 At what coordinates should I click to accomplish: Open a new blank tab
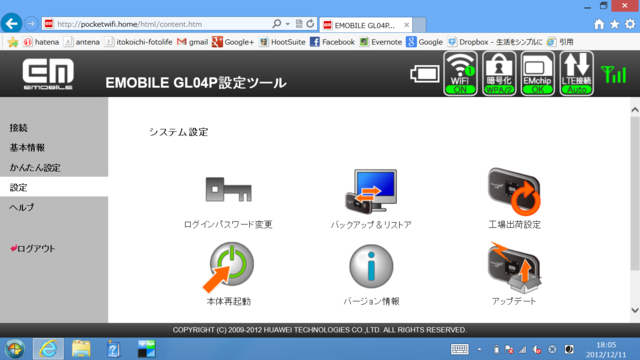coord(420,25)
